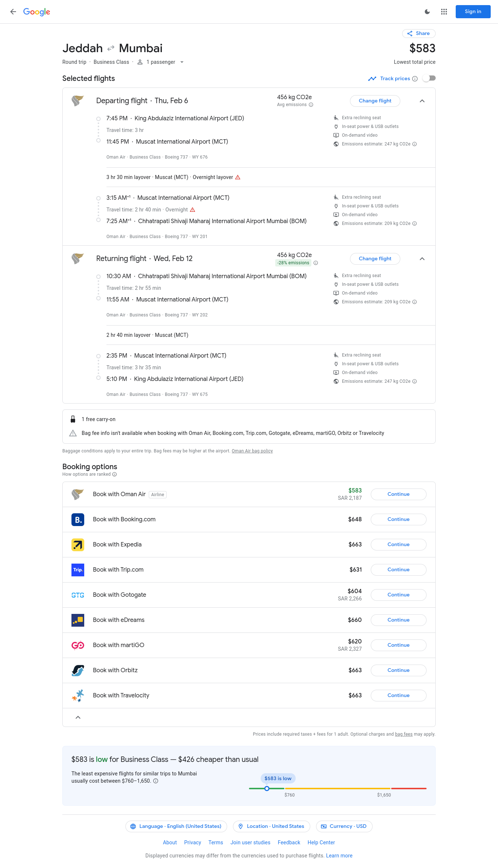Collapse the booking options list

(78, 717)
